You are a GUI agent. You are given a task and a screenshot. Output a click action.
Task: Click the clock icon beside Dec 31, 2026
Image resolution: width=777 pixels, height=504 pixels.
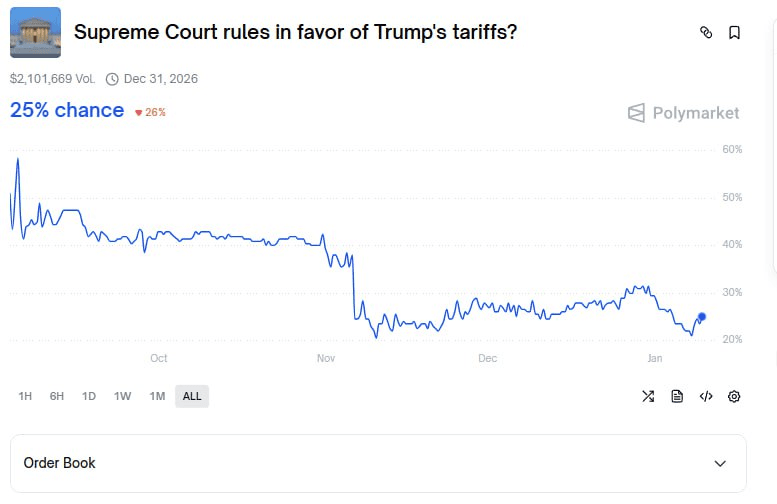[x=112, y=79]
